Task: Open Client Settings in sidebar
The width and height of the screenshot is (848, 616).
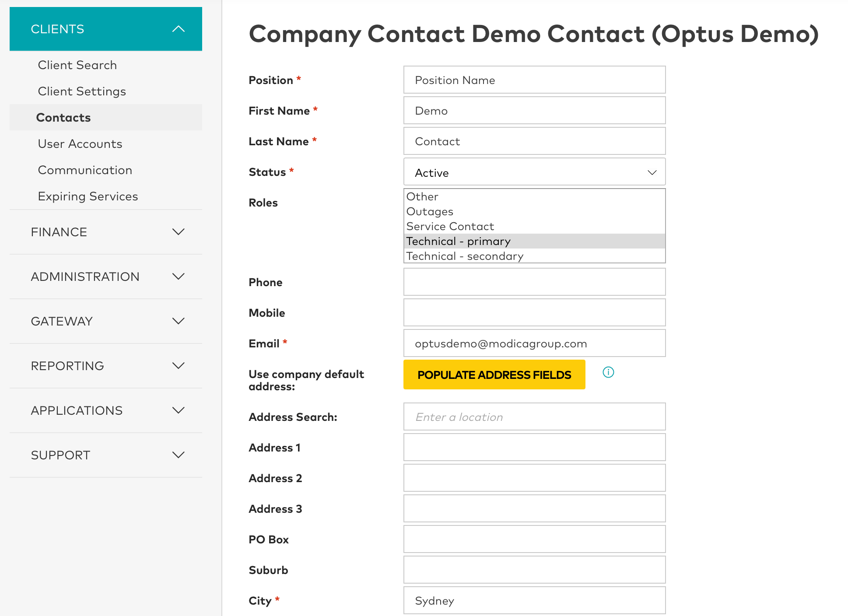Action: (x=82, y=91)
